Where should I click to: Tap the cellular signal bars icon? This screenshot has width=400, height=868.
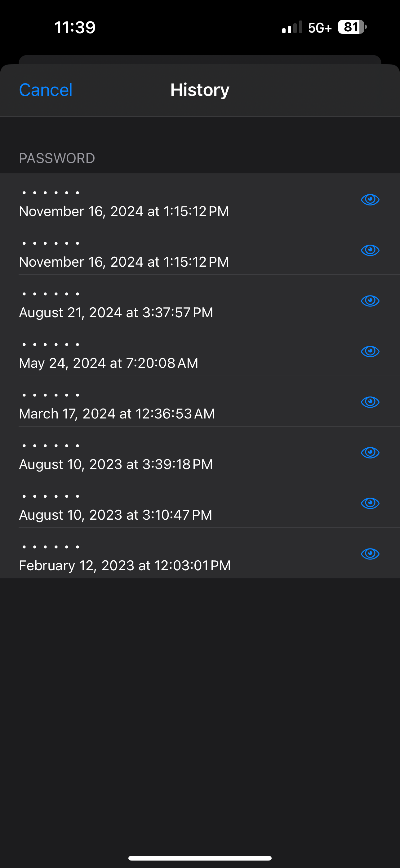[x=292, y=28]
